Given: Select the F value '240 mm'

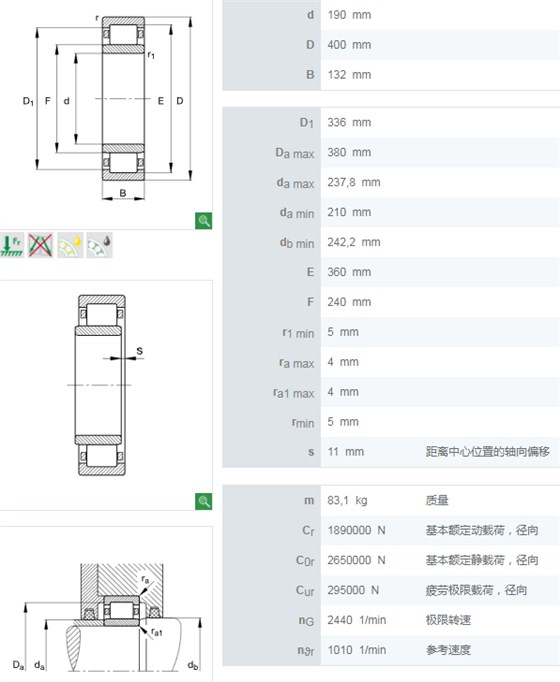Looking at the screenshot, I should point(349,302).
